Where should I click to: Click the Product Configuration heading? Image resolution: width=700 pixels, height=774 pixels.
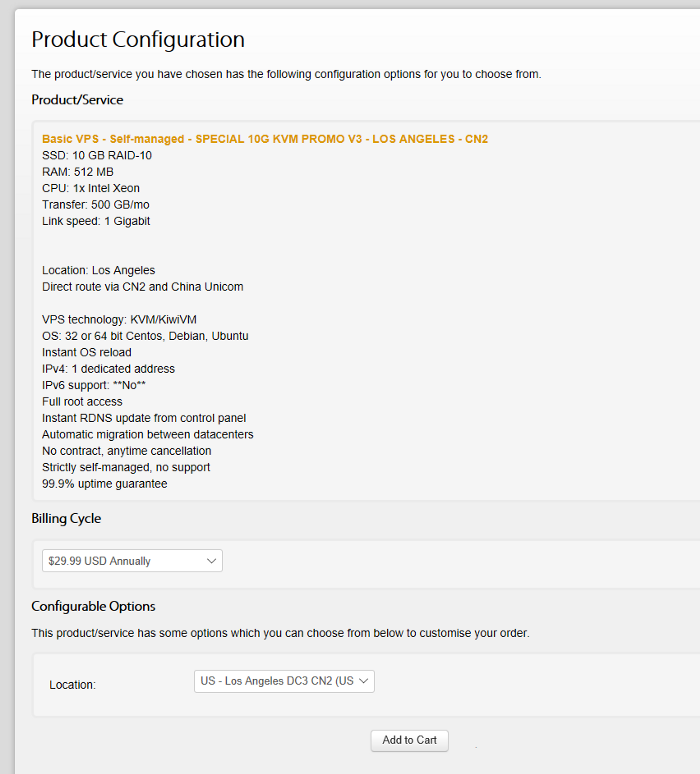pos(138,40)
